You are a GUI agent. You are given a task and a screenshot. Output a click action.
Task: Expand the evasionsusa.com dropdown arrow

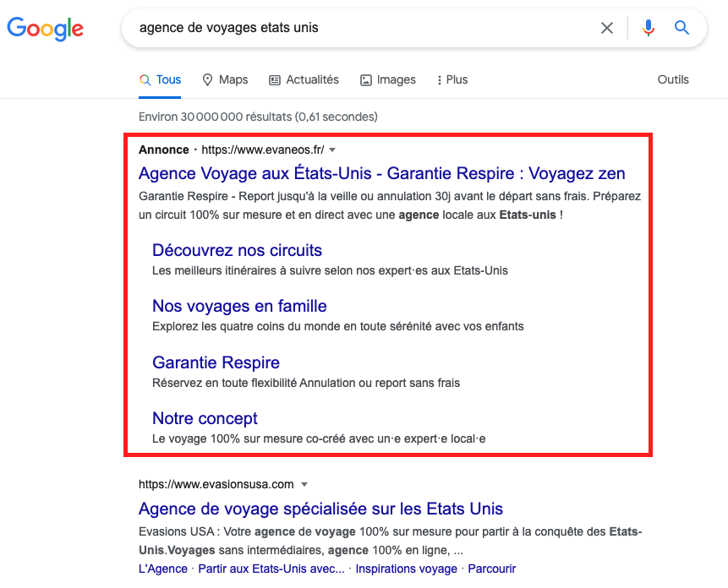click(x=304, y=485)
